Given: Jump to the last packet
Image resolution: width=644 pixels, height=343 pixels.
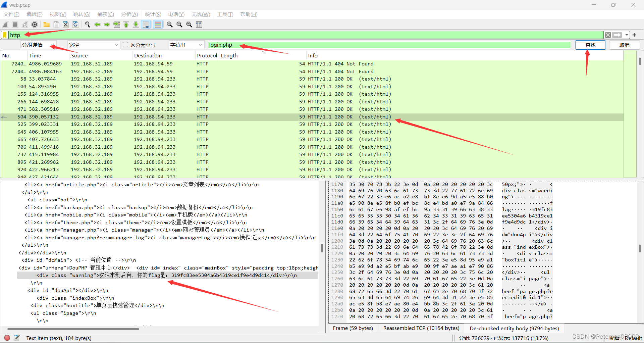Looking at the screenshot, I should pos(136,24).
